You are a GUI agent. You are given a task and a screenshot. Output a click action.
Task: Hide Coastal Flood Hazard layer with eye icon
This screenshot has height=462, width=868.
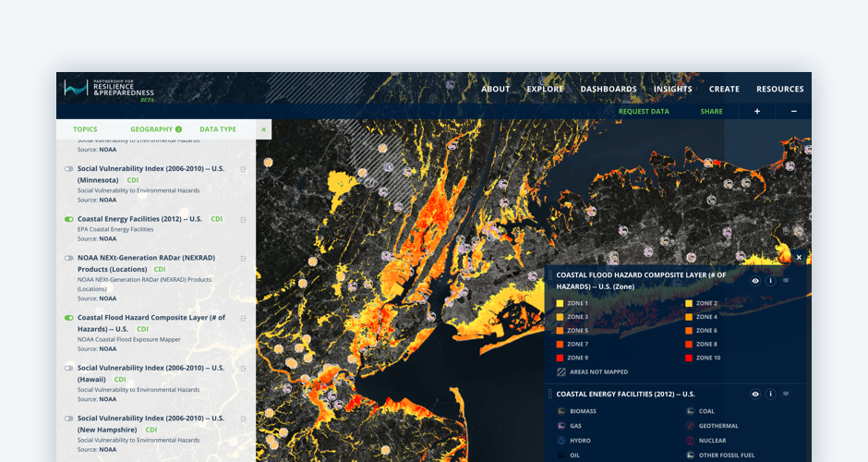[x=755, y=280]
